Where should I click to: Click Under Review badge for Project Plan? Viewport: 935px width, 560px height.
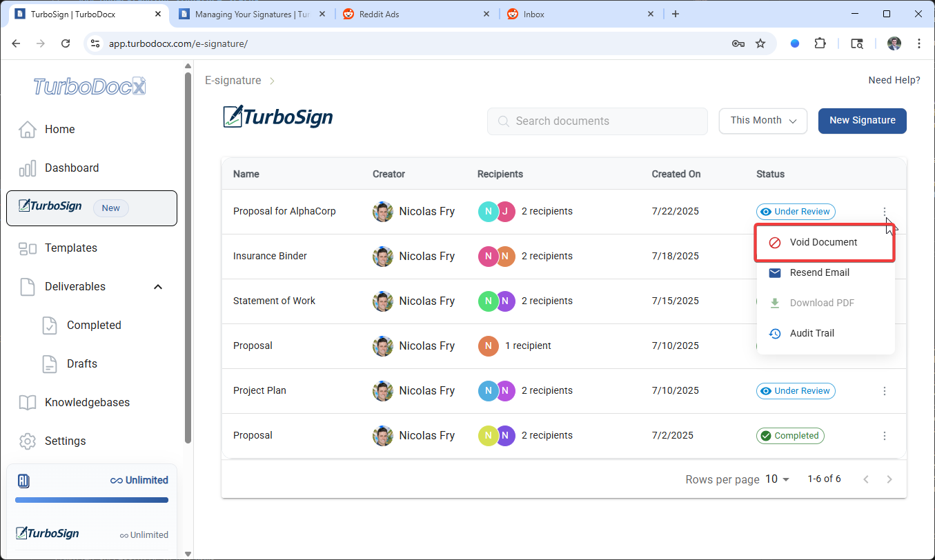pos(796,391)
